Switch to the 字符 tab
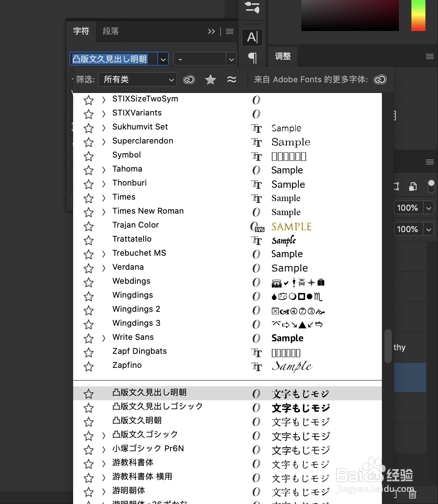 [81, 31]
